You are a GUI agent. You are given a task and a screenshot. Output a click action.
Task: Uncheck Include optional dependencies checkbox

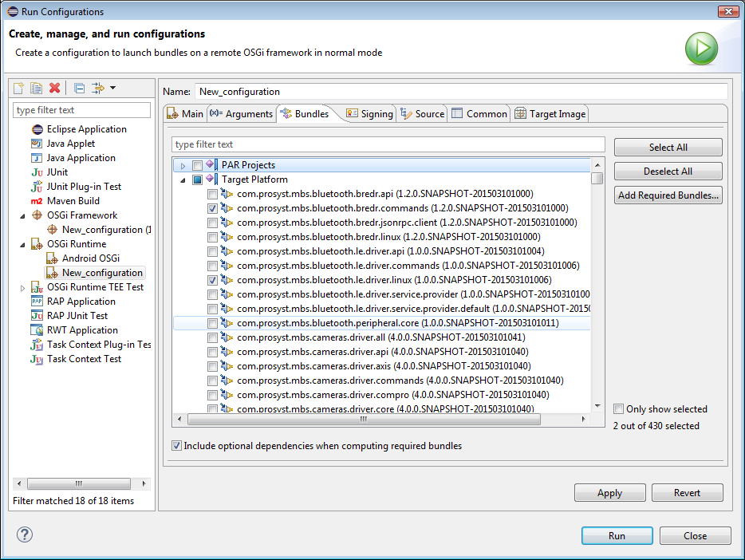(x=177, y=446)
